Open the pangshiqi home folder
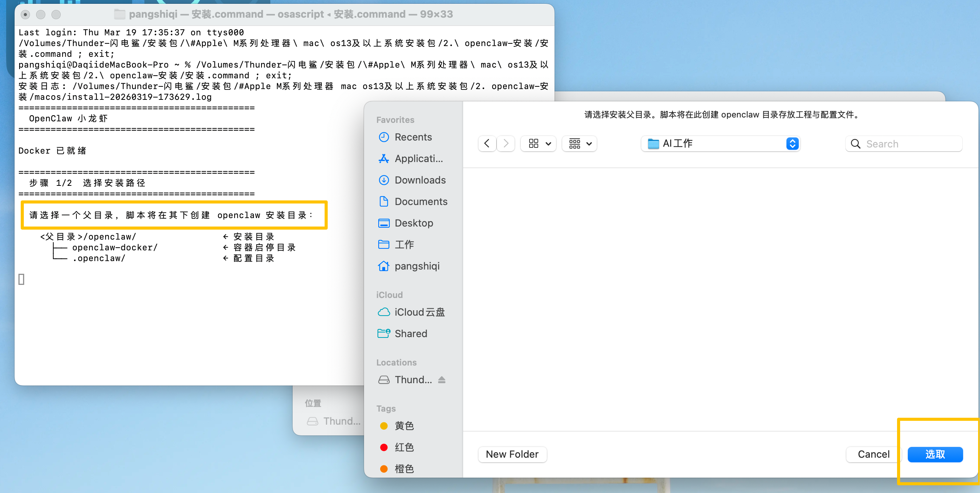The height and width of the screenshot is (493, 980). (x=417, y=266)
